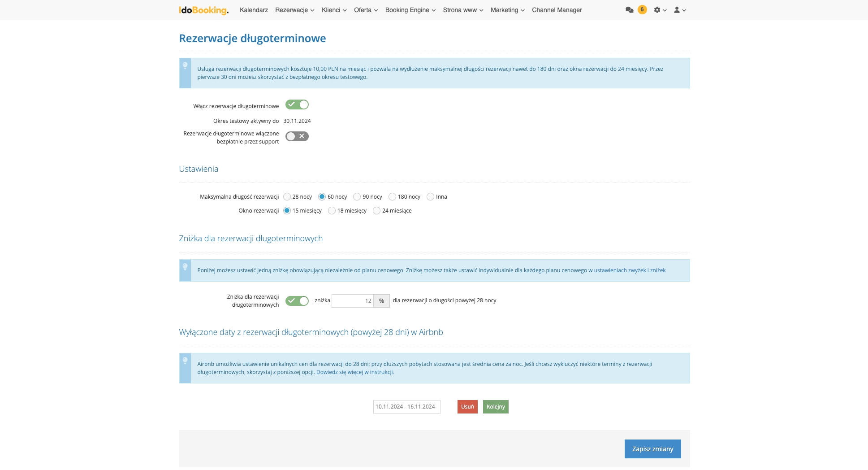Disable the long-term reservation discount toggle
This screenshot has width=868, height=470.
pos(297,301)
